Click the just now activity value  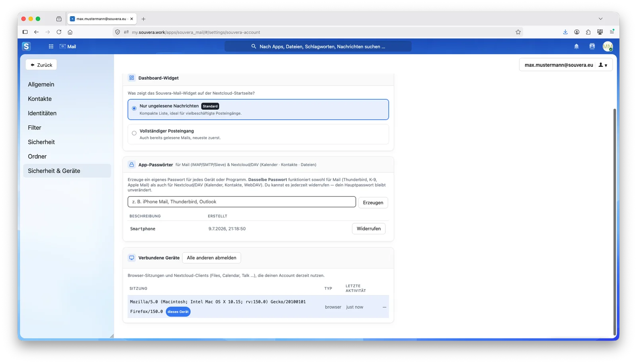click(x=355, y=307)
